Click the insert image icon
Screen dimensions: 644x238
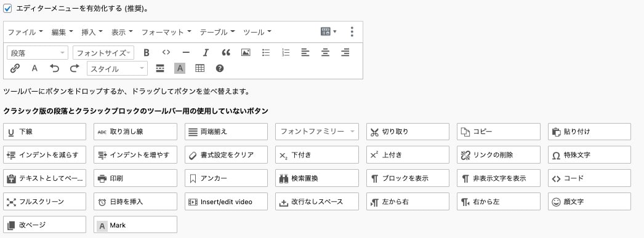pyautogui.click(x=246, y=52)
